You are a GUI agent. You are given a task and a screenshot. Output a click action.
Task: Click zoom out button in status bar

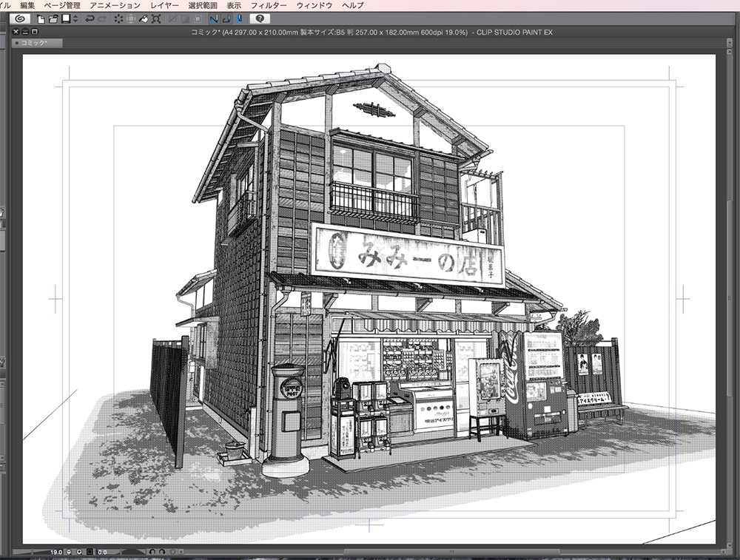pyautogui.click(x=69, y=552)
